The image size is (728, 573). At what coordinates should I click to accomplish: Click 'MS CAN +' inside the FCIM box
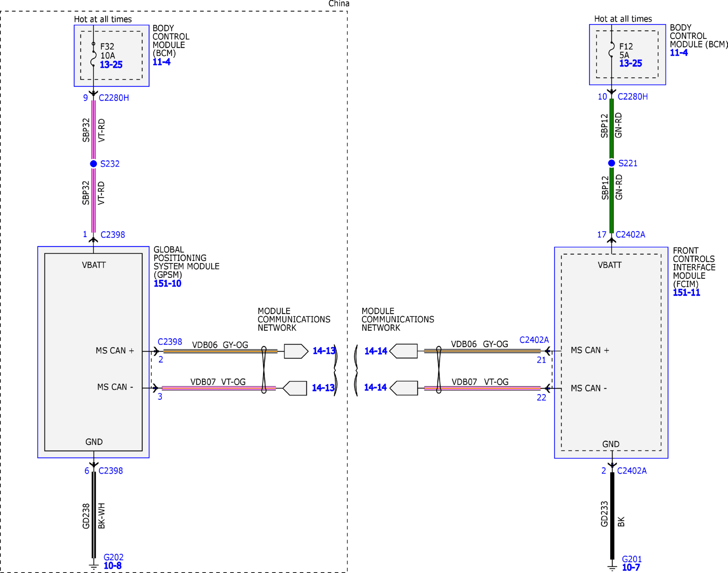coord(590,350)
